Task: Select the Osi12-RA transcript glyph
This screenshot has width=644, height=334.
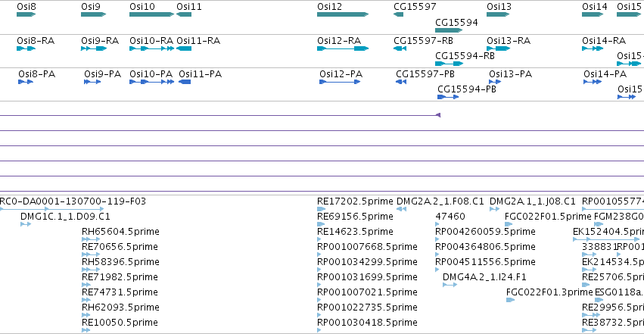Action: click(343, 48)
